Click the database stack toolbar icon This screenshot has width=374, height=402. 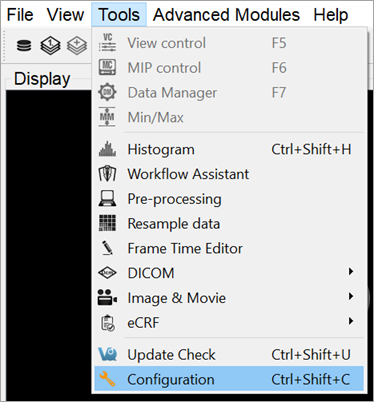point(24,45)
